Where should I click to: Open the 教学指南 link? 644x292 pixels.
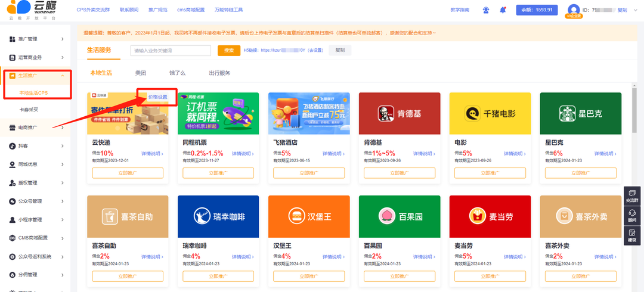click(460, 10)
